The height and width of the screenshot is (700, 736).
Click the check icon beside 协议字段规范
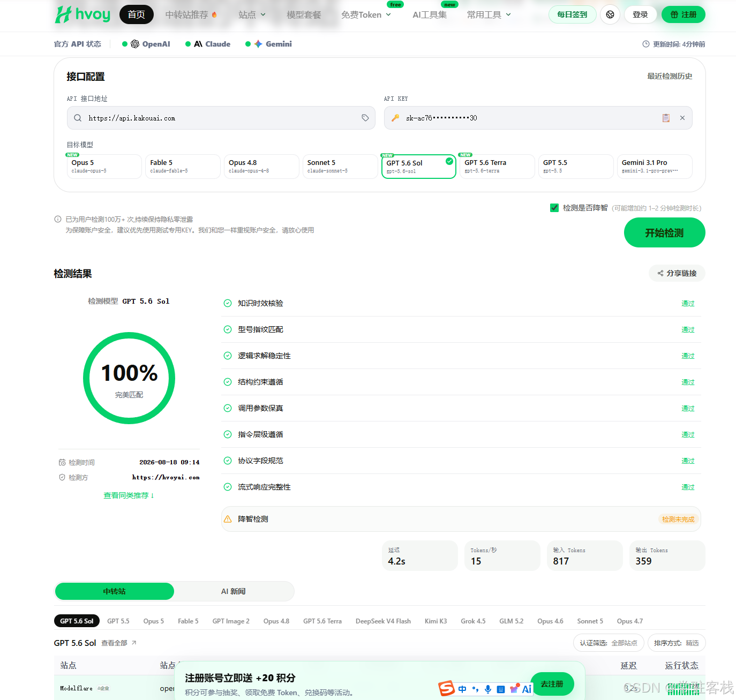228,461
